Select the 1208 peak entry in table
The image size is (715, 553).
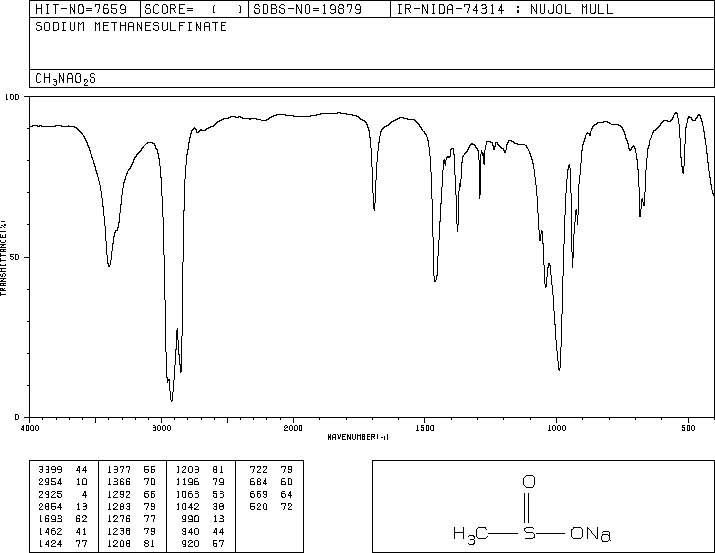pos(131,543)
